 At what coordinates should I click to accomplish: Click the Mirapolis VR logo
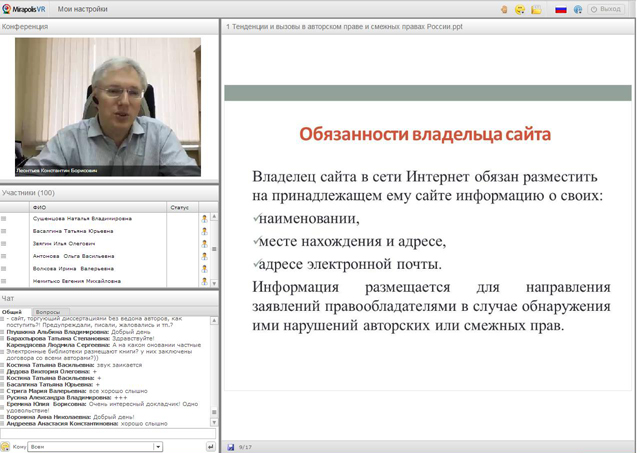(x=24, y=9)
